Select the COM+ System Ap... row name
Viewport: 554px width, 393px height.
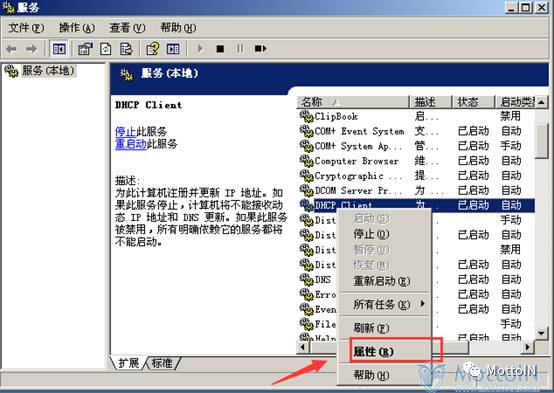[358, 146]
